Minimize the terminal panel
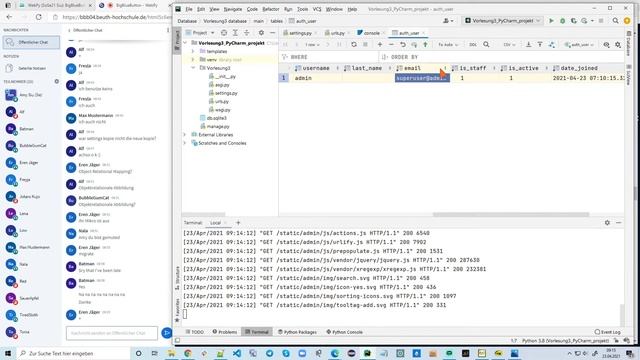Image resolution: width=640 pixels, height=360 pixels. (619, 223)
